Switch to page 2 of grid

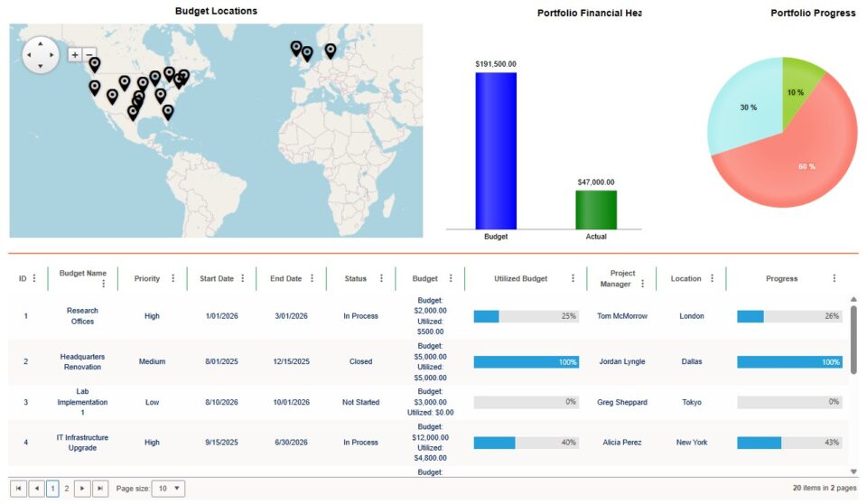tap(67, 489)
